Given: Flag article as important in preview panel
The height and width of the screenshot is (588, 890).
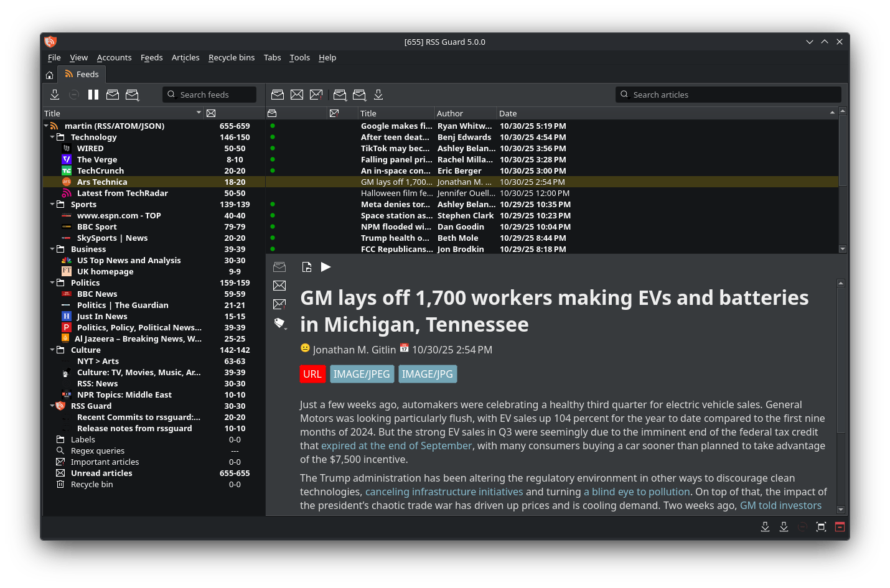Looking at the screenshot, I should tap(279, 304).
